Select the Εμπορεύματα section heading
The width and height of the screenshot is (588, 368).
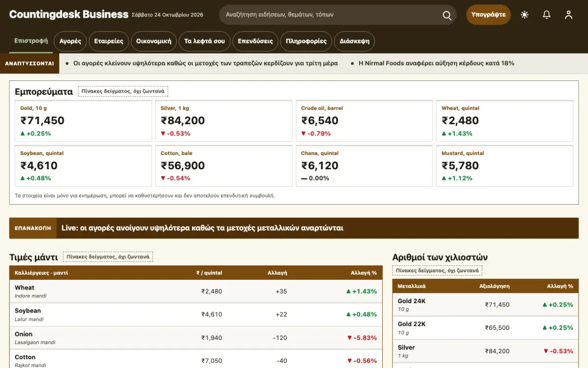(44, 91)
